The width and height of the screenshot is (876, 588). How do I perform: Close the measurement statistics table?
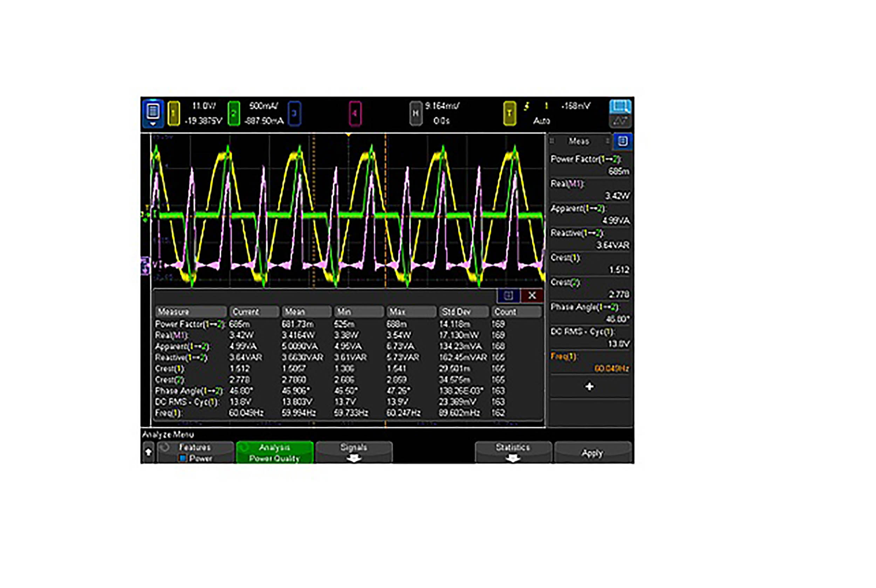point(532,295)
